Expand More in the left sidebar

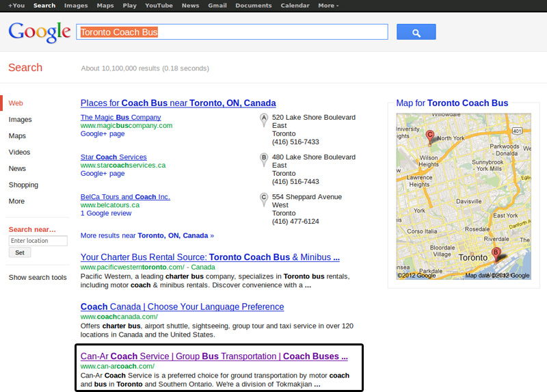(16, 201)
